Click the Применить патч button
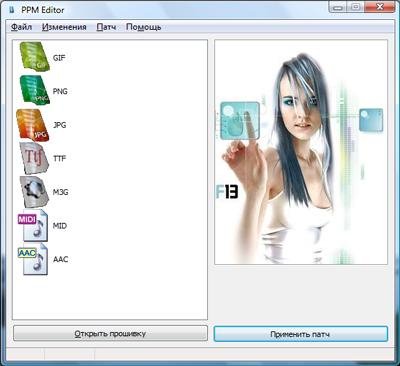 coord(301,334)
